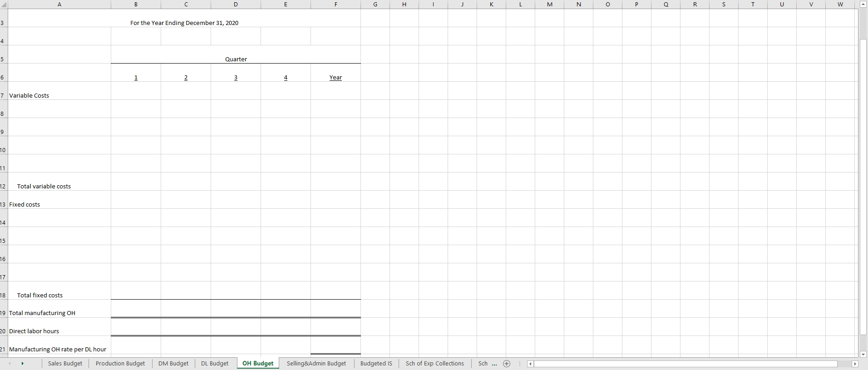Click the 'Total variable costs' cell

[59, 182]
